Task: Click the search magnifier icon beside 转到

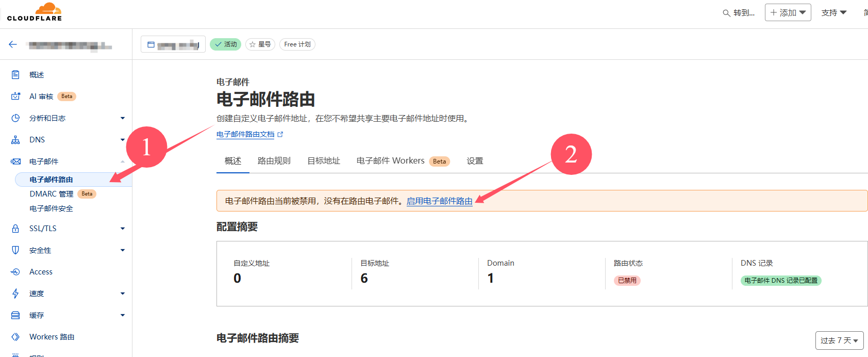Action: (726, 13)
